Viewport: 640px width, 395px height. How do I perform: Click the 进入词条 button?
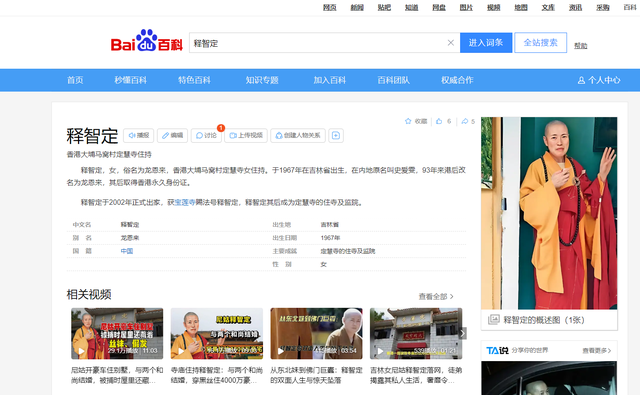486,43
